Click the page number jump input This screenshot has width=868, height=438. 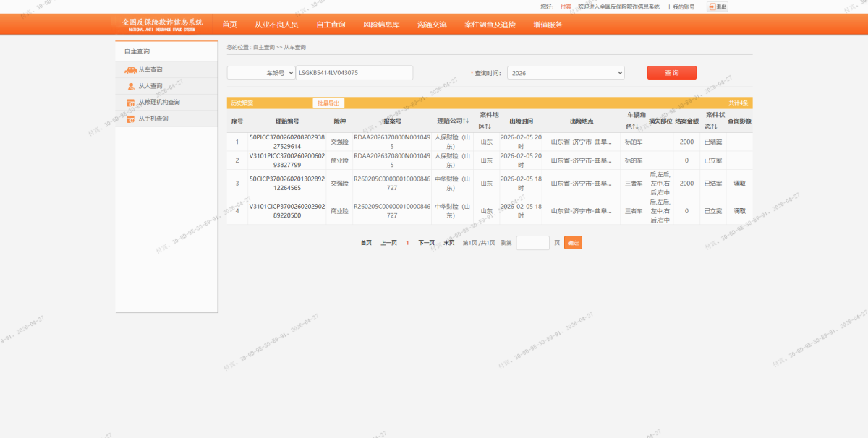click(533, 243)
